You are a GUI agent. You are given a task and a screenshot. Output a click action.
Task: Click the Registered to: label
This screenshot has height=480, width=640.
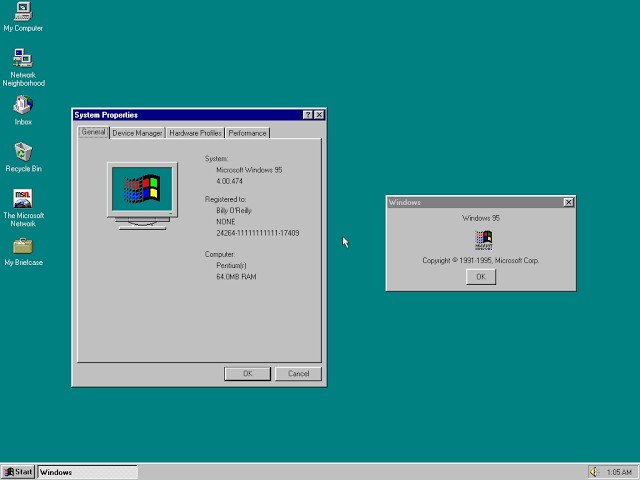pyautogui.click(x=225, y=199)
